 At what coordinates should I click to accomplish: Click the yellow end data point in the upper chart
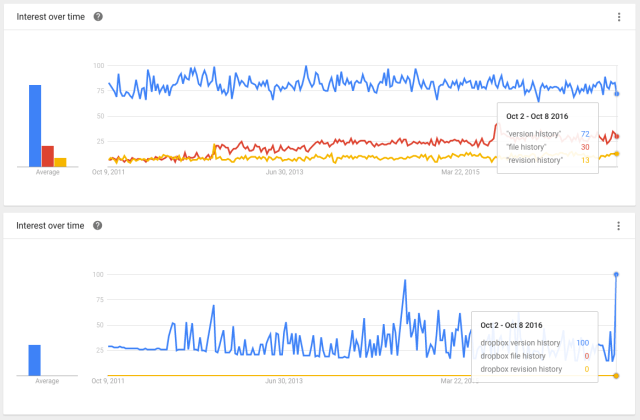click(x=617, y=153)
